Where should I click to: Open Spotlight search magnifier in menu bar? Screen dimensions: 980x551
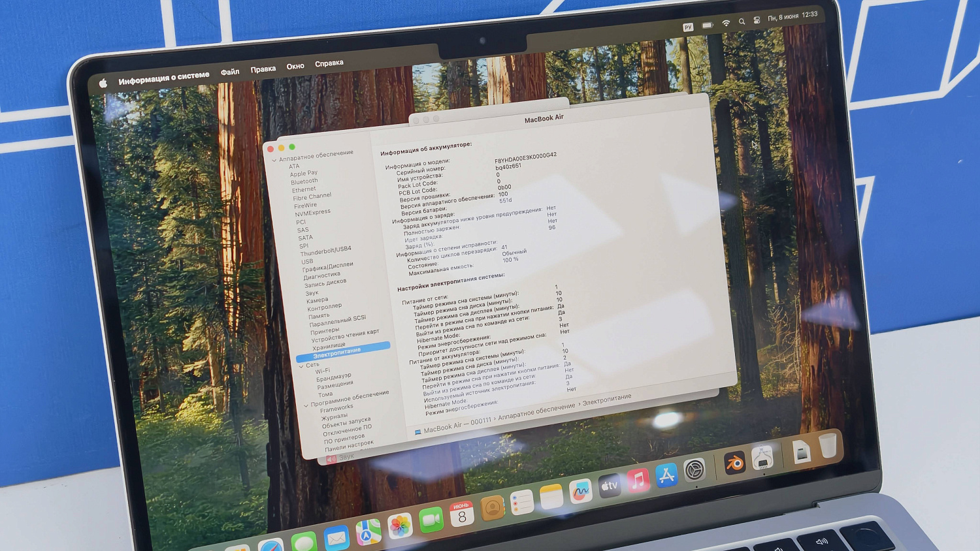pos(742,22)
